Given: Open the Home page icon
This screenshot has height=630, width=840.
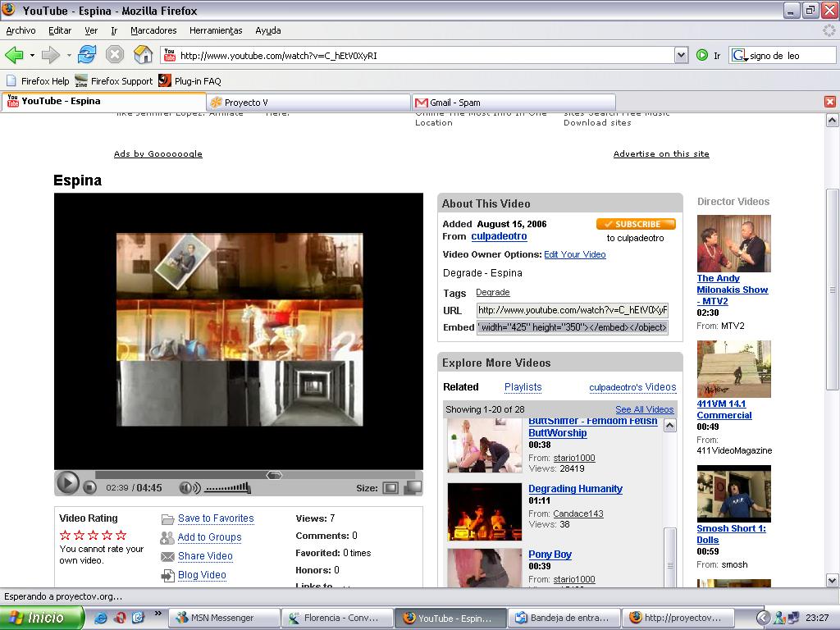Looking at the screenshot, I should [x=143, y=55].
